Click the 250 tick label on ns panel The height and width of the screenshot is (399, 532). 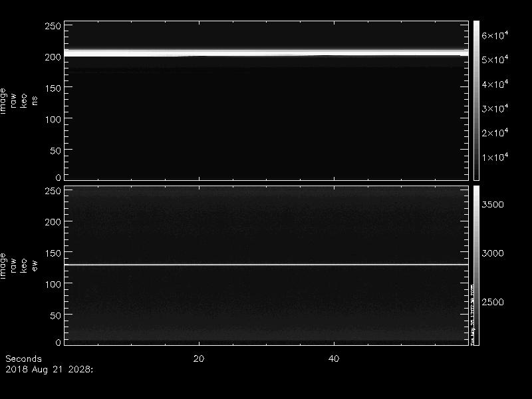pos(53,26)
